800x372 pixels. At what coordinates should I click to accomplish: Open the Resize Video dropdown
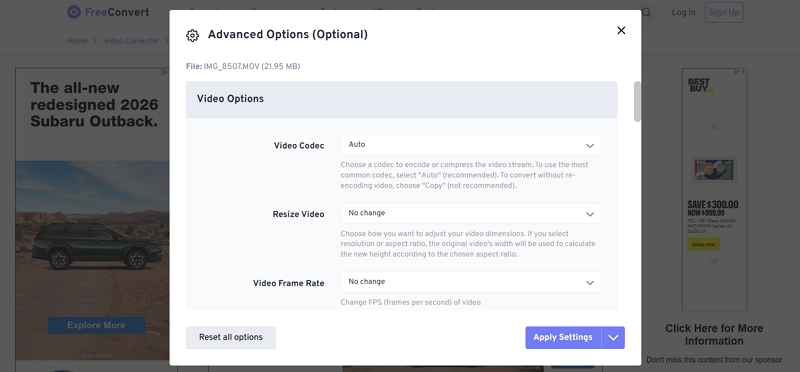[470, 213]
